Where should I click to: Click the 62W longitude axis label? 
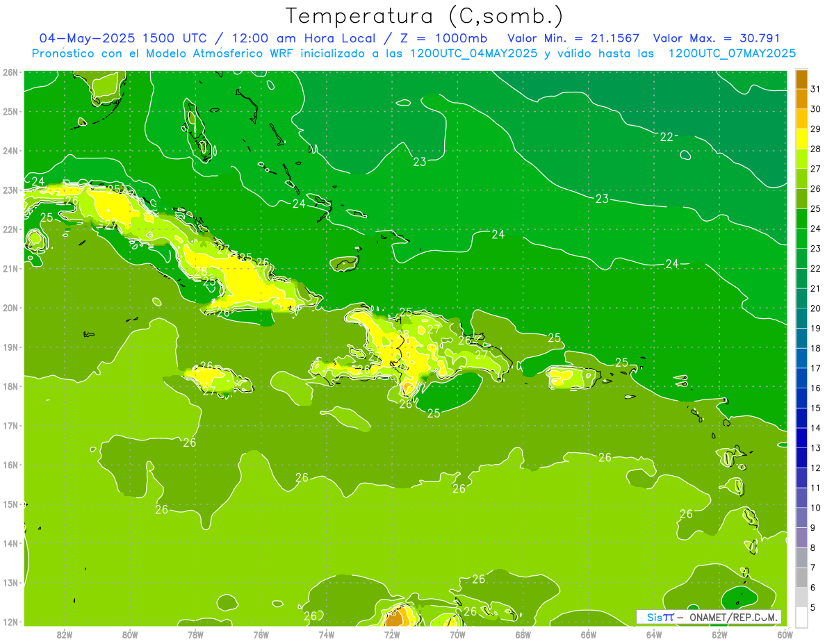[x=719, y=634]
